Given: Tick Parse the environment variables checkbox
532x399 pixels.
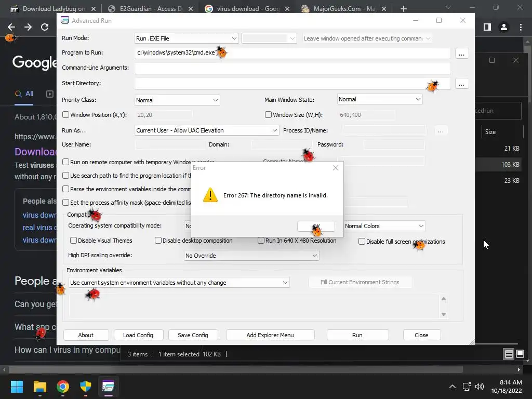Looking at the screenshot, I should (x=66, y=189).
